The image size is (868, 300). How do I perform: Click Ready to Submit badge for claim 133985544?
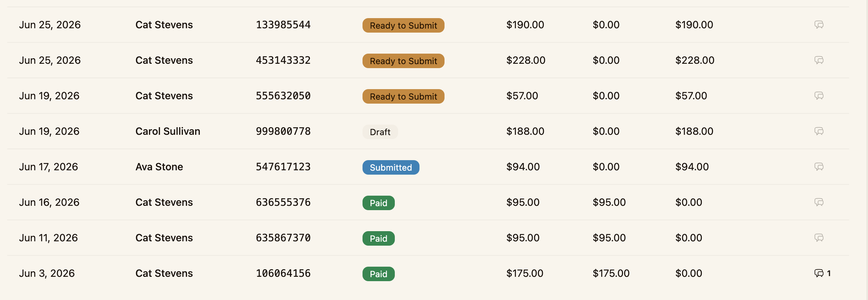[x=403, y=25]
